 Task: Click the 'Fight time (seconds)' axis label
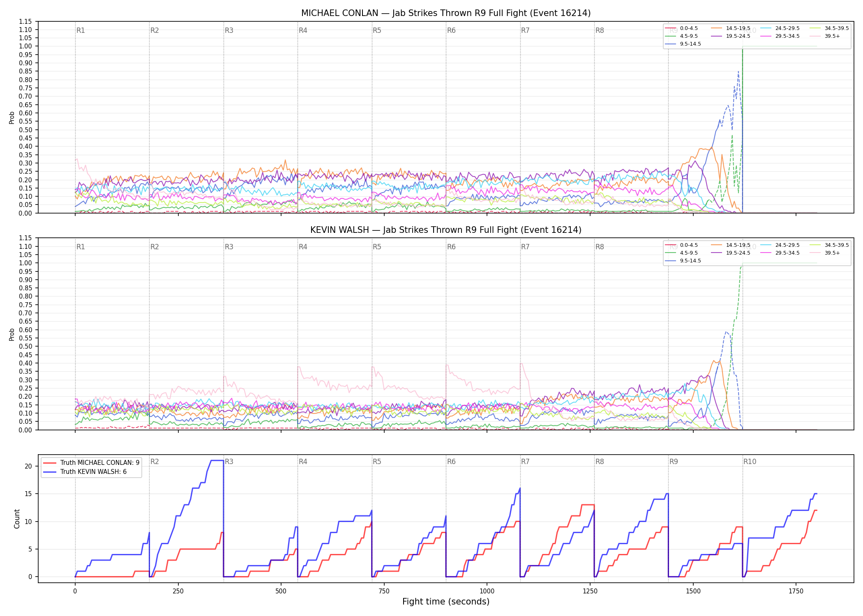point(446,602)
